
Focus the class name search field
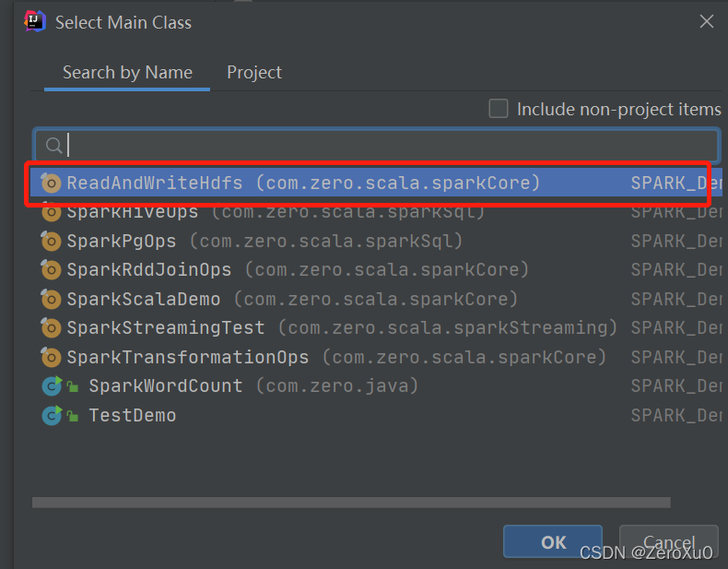pyautogui.click(x=377, y=146)
